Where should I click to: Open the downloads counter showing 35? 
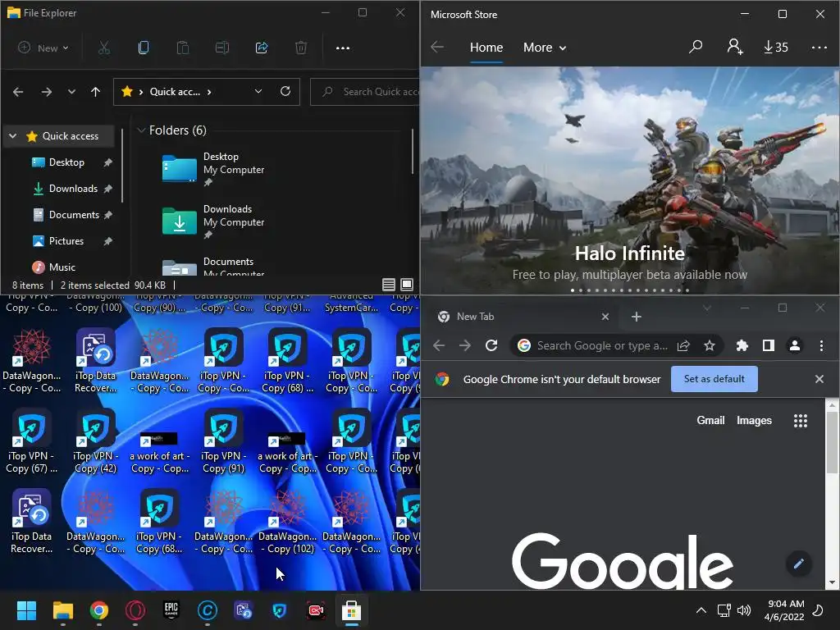click(x=776, y=47)
